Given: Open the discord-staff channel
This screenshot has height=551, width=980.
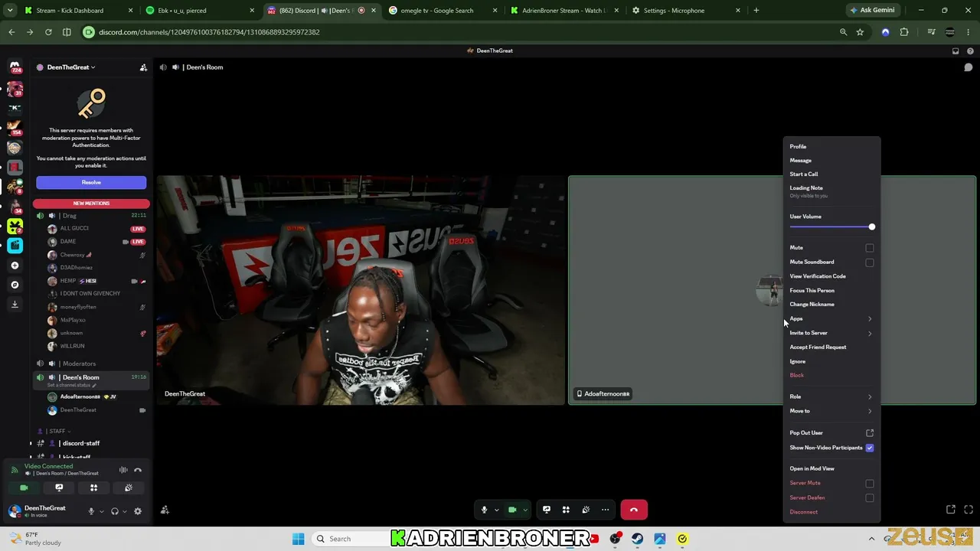Looking at the screenshot, I should tap(81, 444).
